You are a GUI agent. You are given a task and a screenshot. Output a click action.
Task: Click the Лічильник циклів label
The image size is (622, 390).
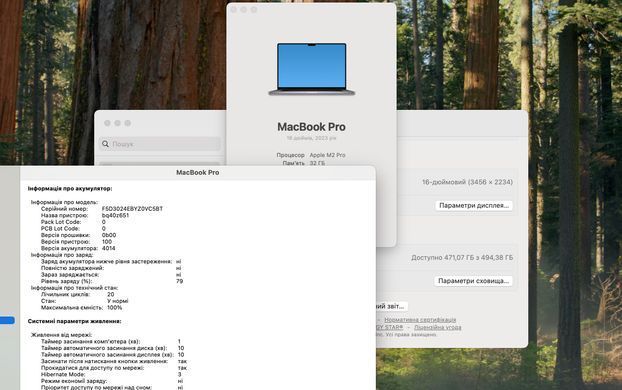(x=65, y=294)
